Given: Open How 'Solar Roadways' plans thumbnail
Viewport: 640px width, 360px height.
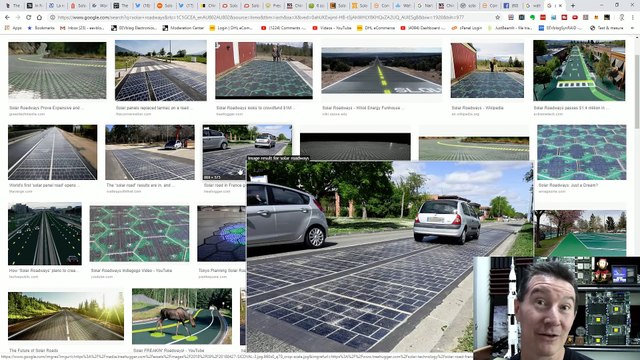Looking at the screenshot, I should pos(45,234).
